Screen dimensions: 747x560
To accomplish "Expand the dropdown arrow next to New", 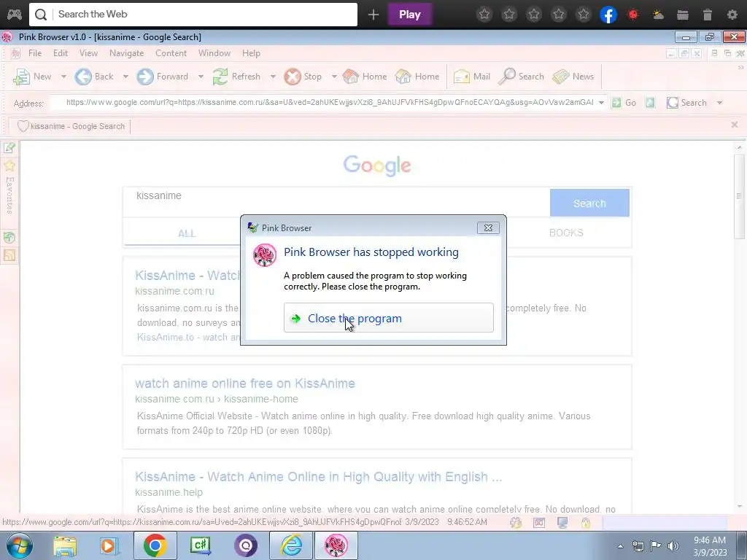I will click(63, 76).
